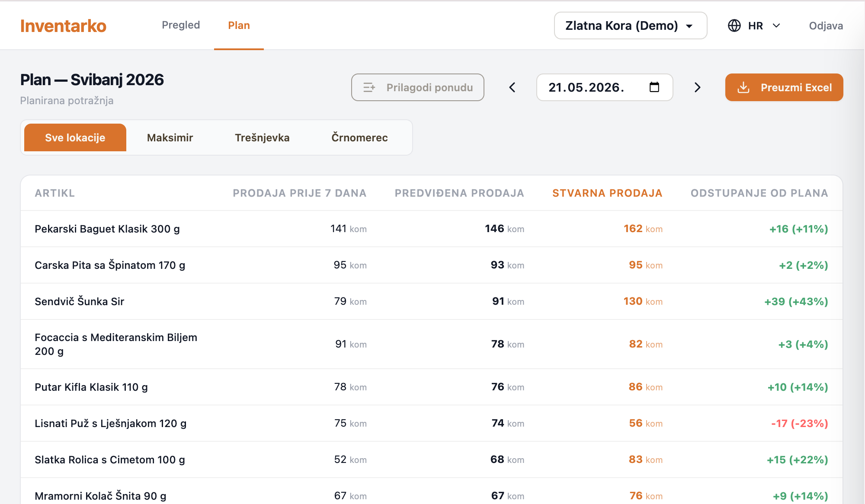Click ODSTUPANJE OD PLANA header
Viewport: 865px width, 504px height.
pyautogui.click(x=759, y=193)
